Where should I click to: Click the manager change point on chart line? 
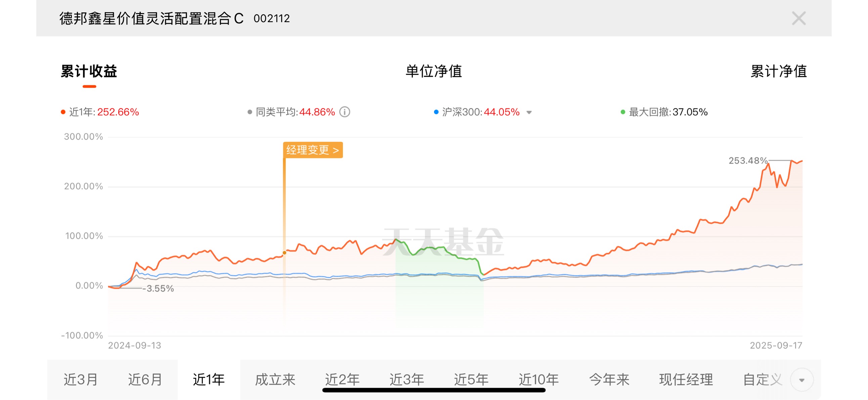285,253
